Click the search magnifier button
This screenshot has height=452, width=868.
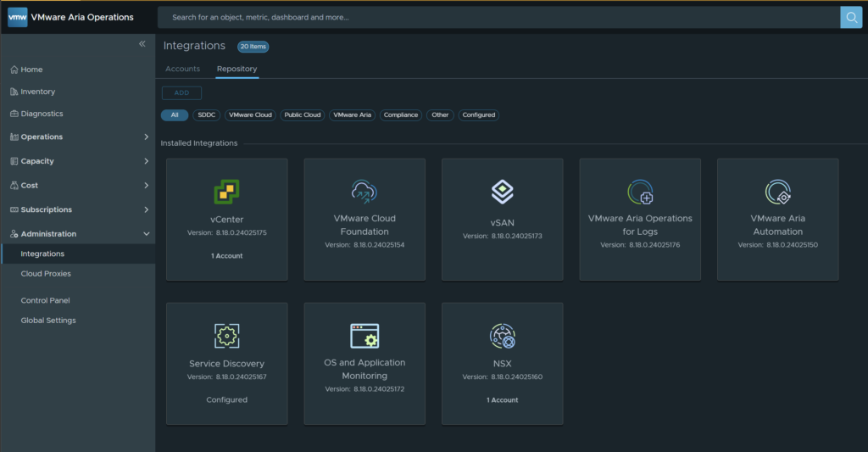851,17
